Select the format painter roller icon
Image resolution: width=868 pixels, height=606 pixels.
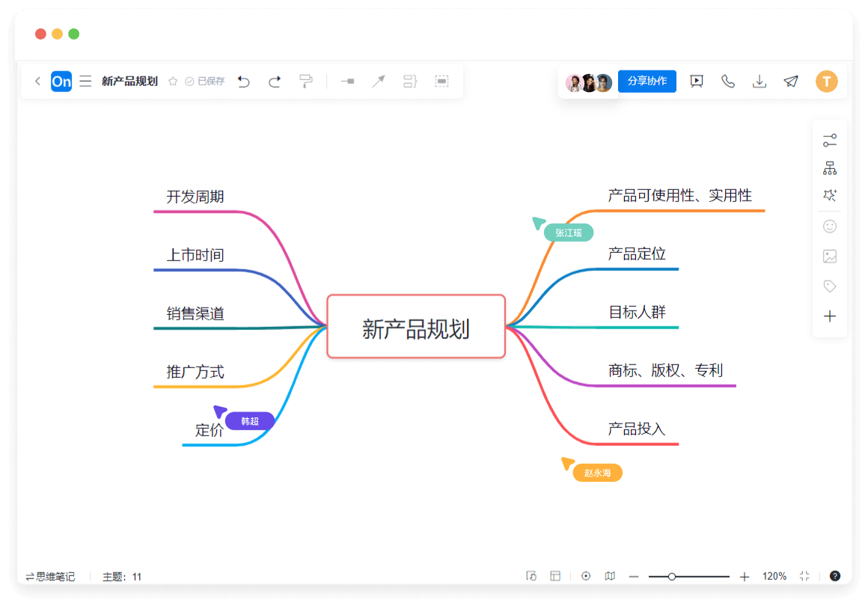coord(305,82)
